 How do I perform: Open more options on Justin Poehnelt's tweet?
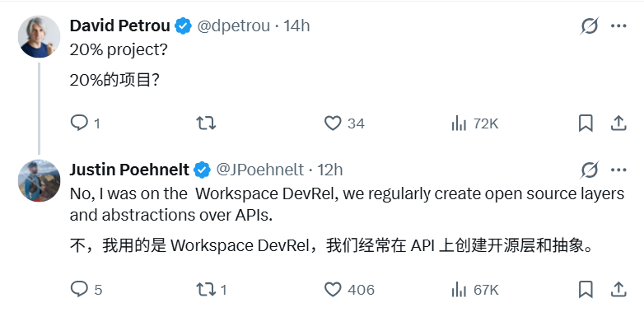pos(618,170)
